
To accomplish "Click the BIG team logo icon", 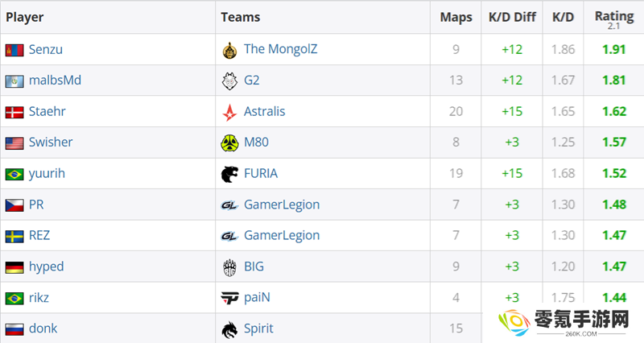I will tap(229, 267).
